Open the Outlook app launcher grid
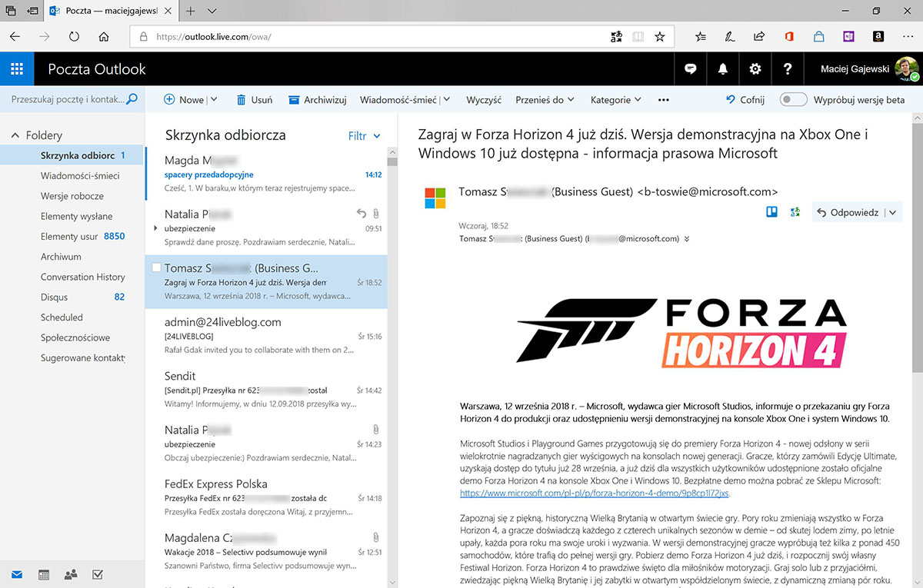 tap(17, 69)
